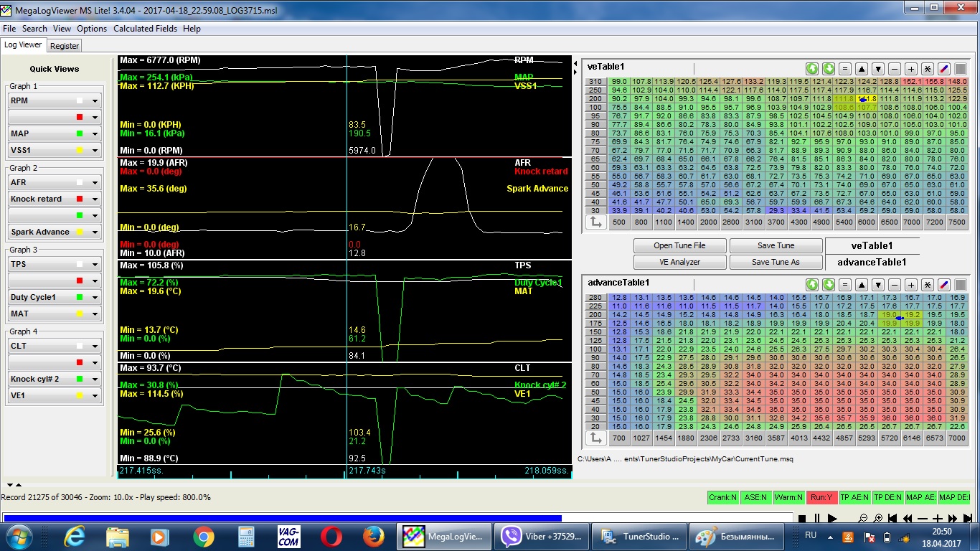Image resolution: width=980 pixels, height=551 pixels.
Task: Pause the log playback
Action: coord(817,518)
